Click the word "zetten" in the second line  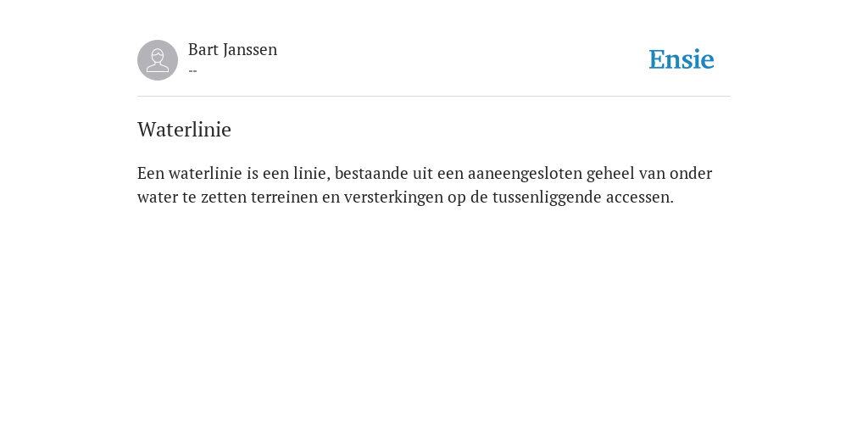[x=224, y=198]
